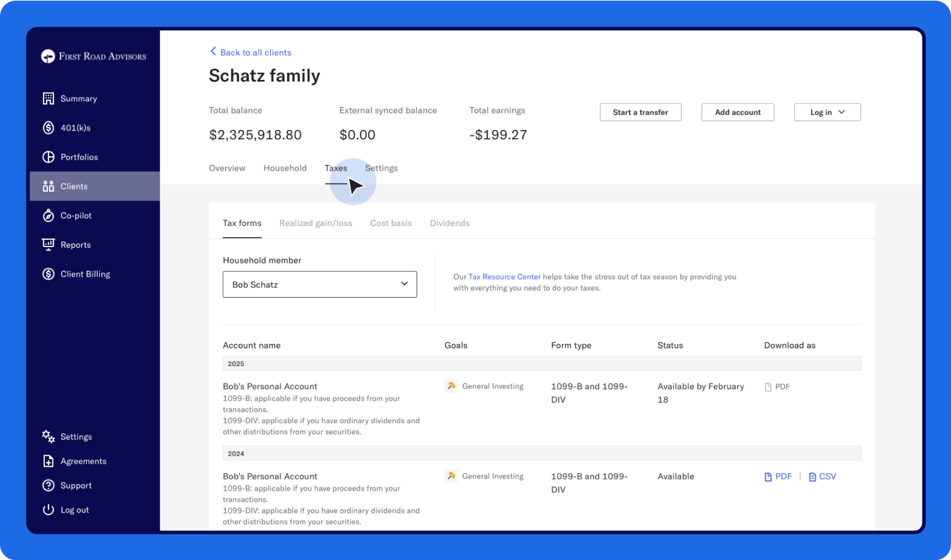Click the 2024 year group row

(x=542, y=453)
